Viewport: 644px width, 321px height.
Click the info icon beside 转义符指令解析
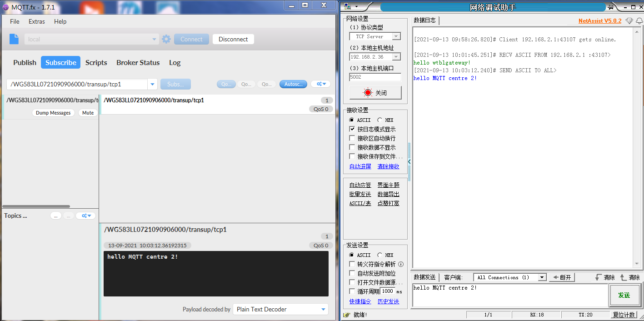tap(401, 264)
